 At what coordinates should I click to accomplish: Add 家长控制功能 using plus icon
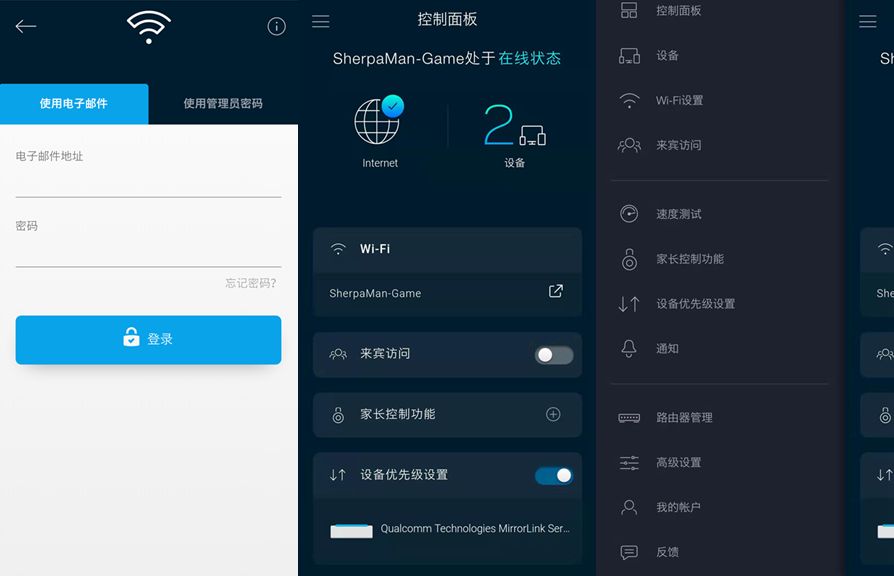(x=553, y=415)
